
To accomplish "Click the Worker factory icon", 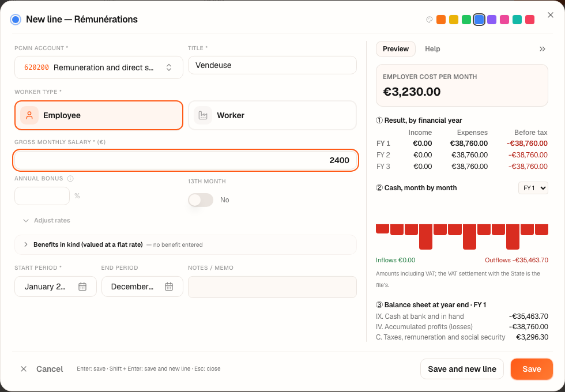I will point(203,115).
